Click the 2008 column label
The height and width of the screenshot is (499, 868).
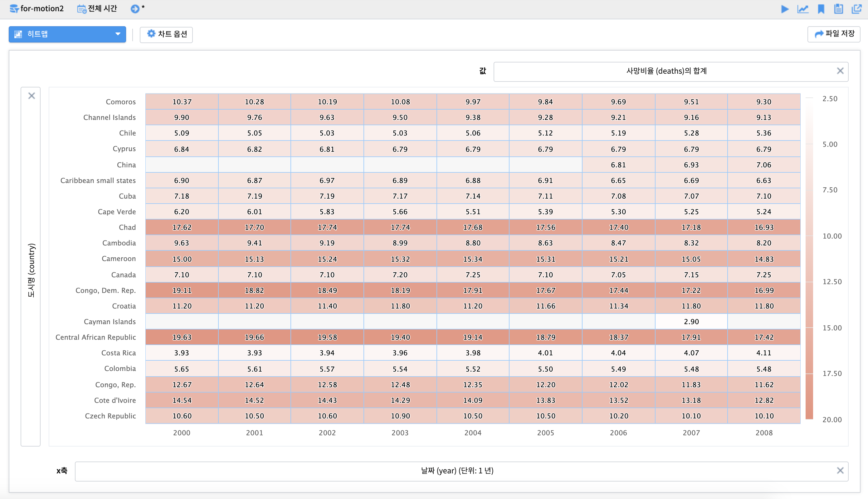(x=764, y=433)
